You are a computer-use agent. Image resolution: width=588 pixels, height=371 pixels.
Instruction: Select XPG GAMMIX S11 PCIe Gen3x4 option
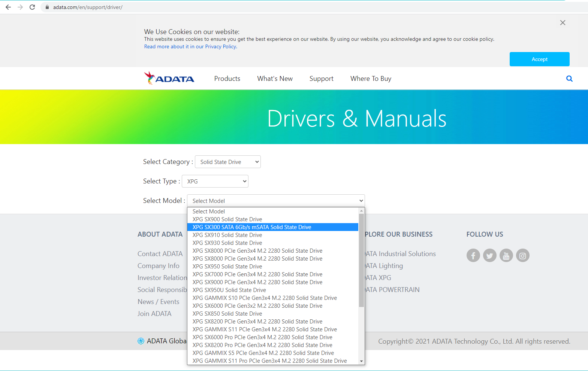coord(273,329)
